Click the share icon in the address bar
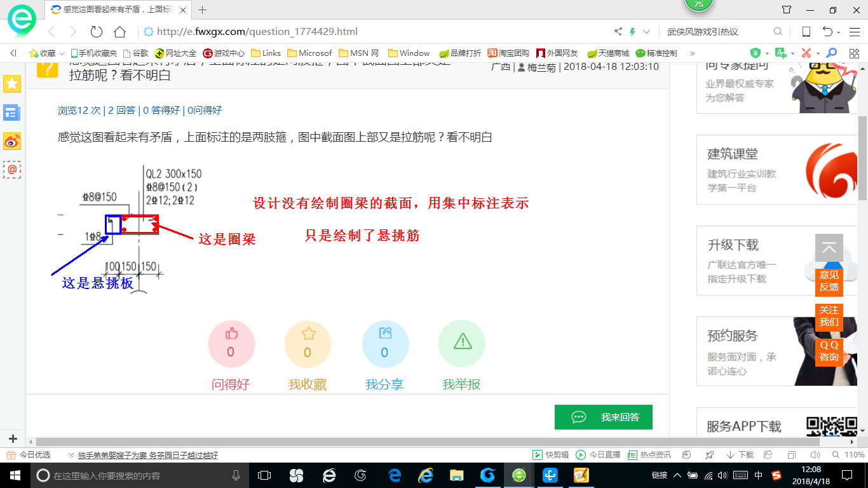 pyautogui.click(x=618, y=32)
